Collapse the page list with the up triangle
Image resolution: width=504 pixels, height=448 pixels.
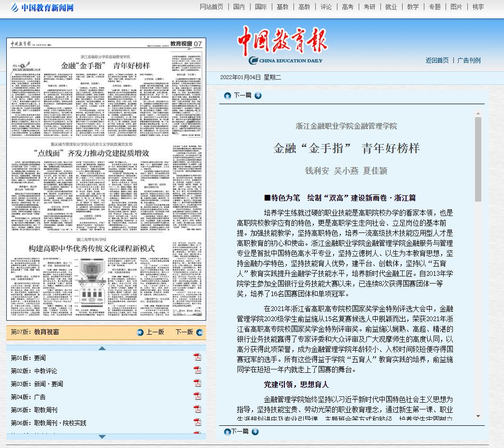[102, 349]
